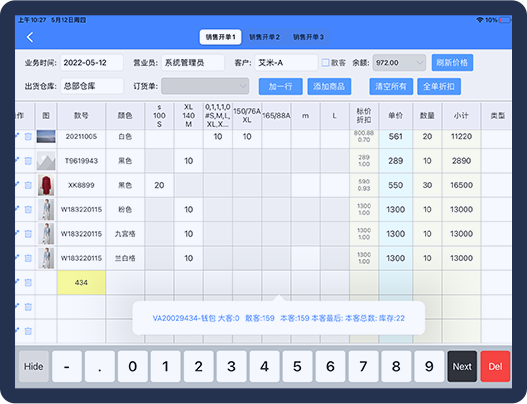Remove the XK8899 row via trash icon
Screen dimensions: 527x404
click(28, 185)
